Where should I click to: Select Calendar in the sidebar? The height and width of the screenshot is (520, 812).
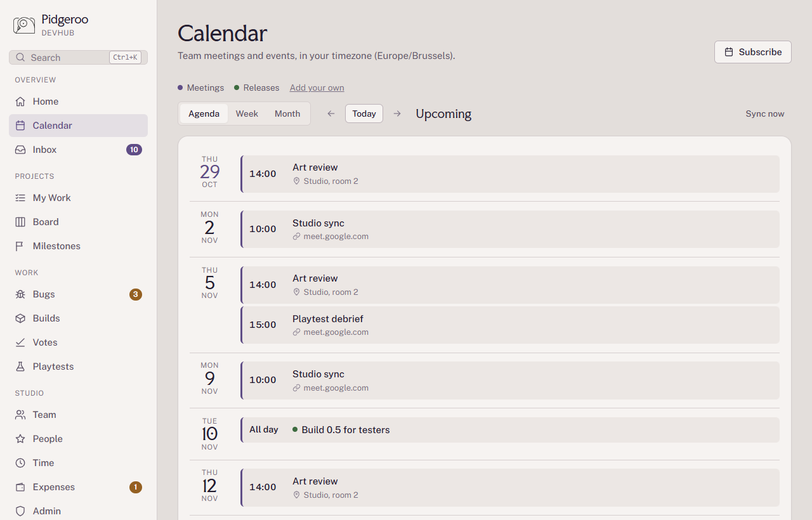click(x=78, y=126)
